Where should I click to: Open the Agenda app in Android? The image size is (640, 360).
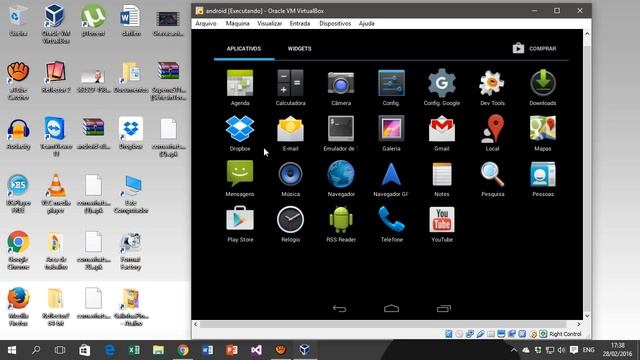point(240,87)
